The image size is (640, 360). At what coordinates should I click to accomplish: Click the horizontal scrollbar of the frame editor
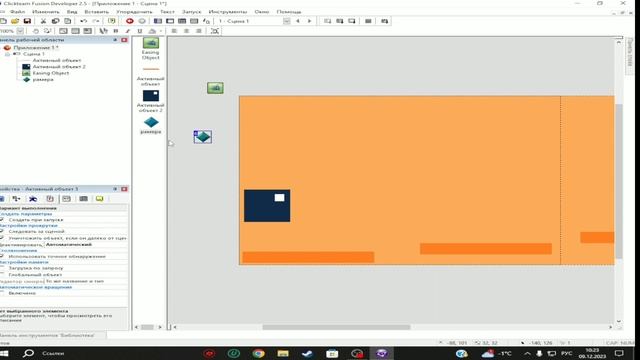click(336, 327)
